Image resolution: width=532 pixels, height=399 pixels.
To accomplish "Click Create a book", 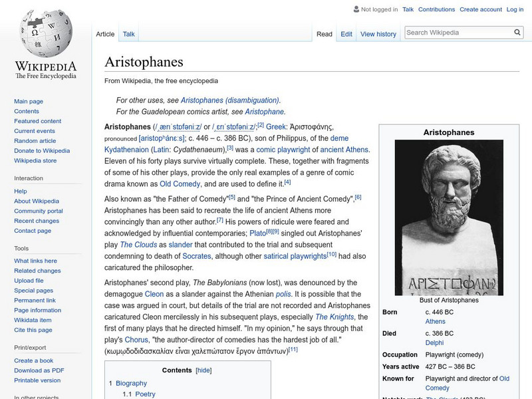I will (34, 360).
